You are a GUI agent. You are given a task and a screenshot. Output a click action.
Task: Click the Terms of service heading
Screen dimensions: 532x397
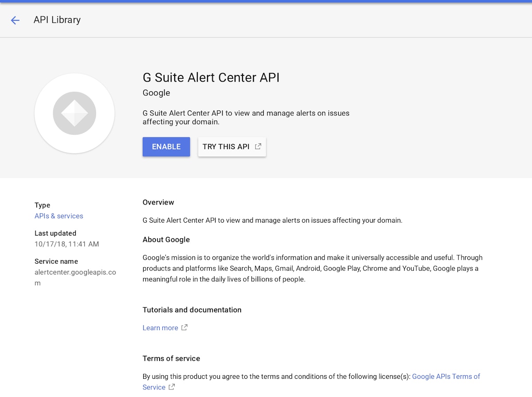[x=171, y=358]
